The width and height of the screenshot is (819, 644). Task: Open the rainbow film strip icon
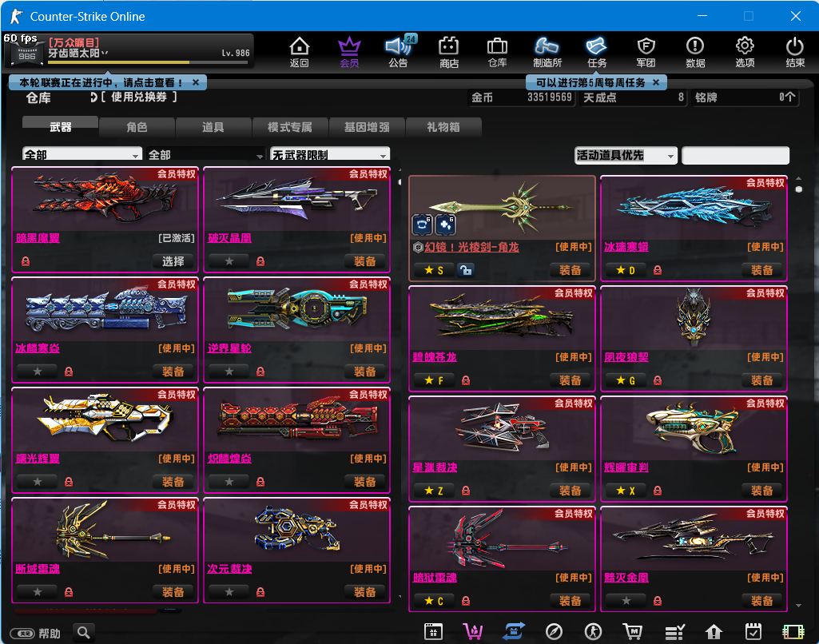793,632
